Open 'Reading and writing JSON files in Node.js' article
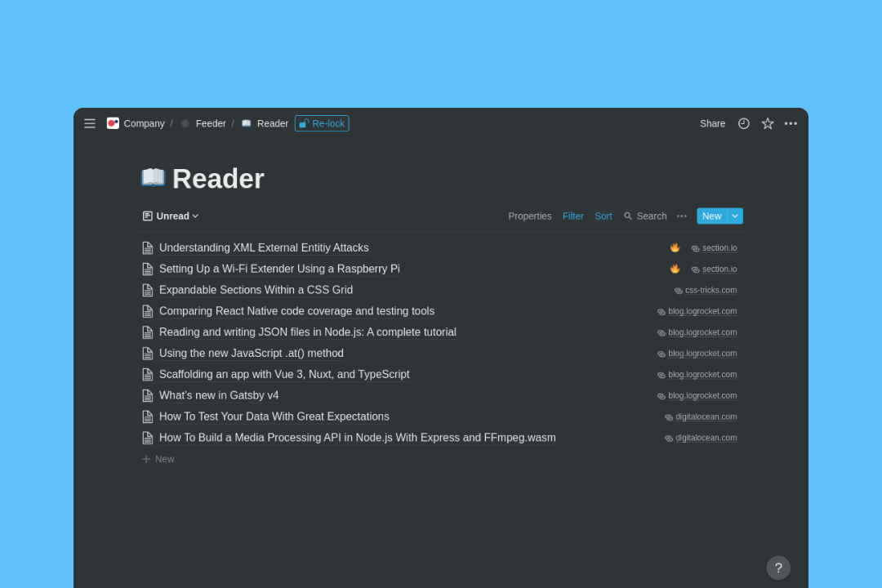This screenshot has width=882, height=588. [x=308, y=332]
